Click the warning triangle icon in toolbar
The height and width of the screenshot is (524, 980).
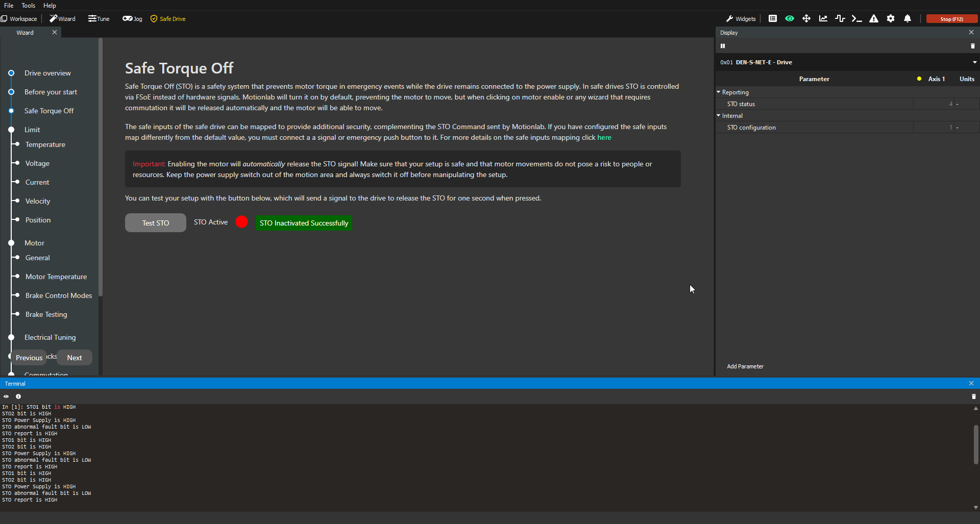tap(874, 19)
